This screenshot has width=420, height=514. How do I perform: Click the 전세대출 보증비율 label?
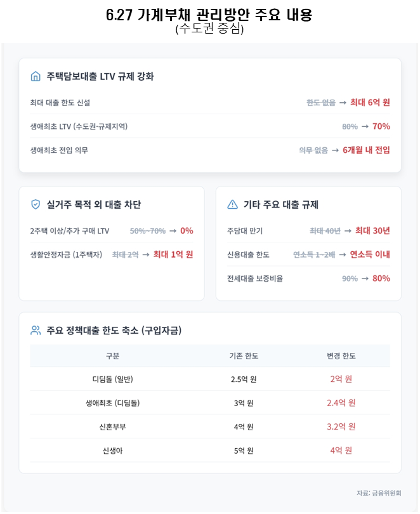[x=255, y=279]
